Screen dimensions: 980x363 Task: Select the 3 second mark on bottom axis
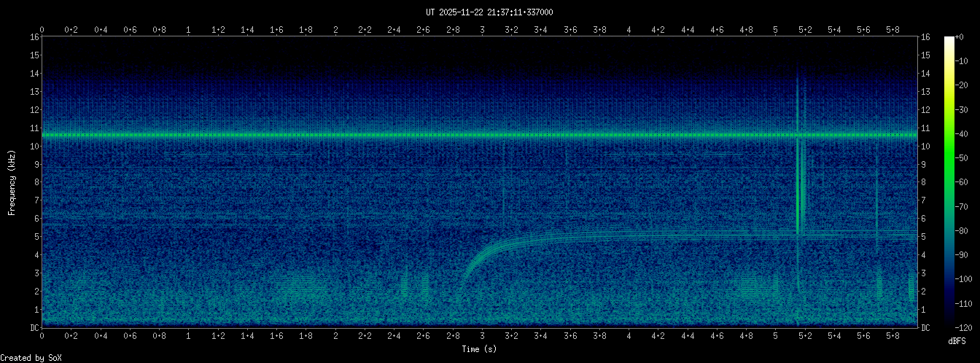pyautogui.click(x=482, y=336)
